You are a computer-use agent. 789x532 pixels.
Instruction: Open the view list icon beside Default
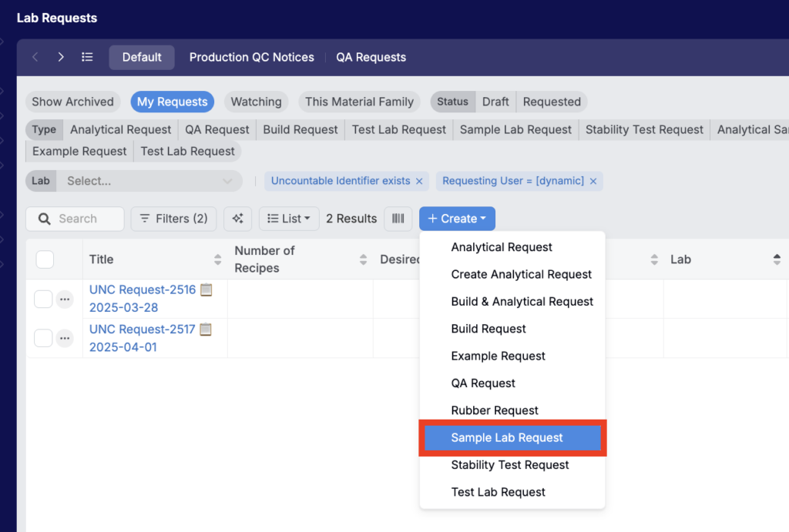click(87, 57)
